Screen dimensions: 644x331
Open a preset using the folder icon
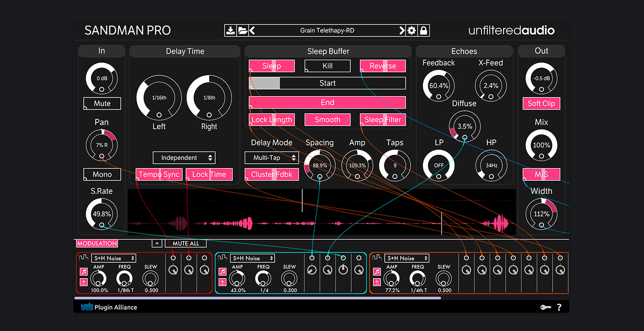click(x=242, y=30)
